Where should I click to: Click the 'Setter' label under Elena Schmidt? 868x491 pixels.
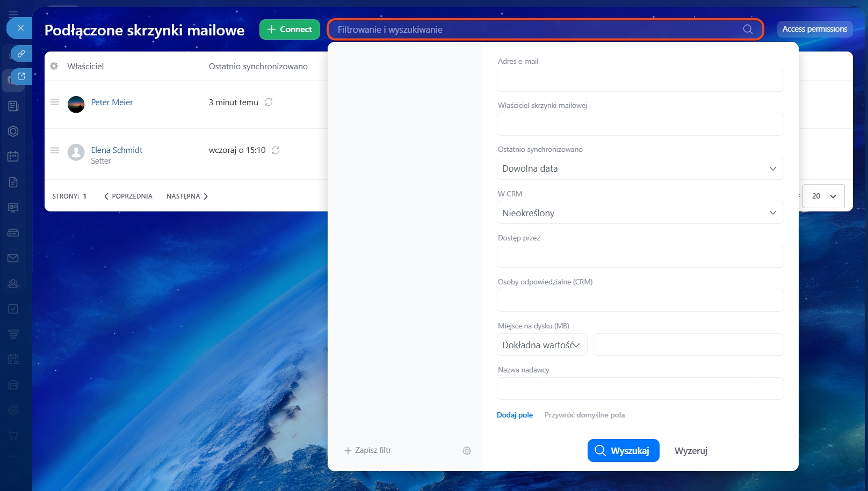[x=101, y=161]
